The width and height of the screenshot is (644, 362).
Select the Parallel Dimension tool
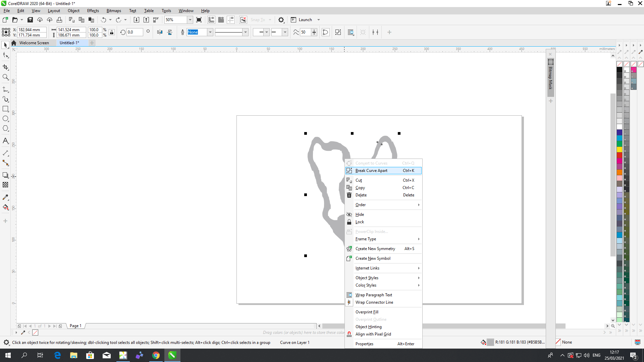pos(5,153)
